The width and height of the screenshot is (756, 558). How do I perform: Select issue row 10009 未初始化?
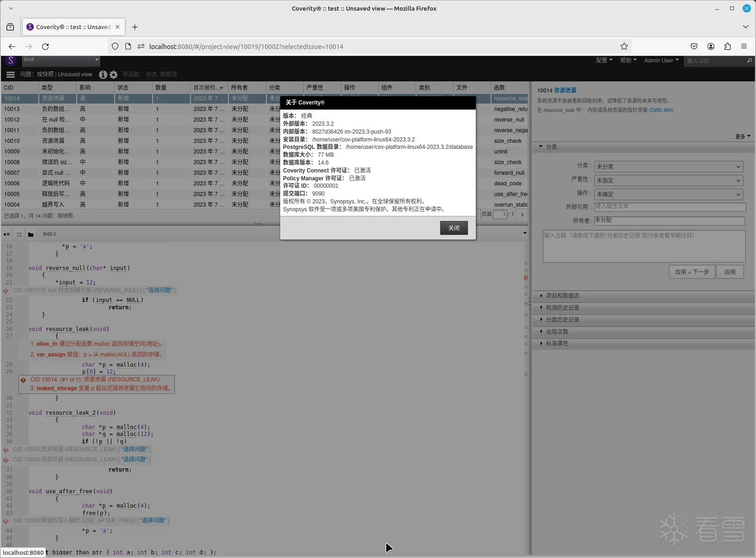(x=141, y=152)
